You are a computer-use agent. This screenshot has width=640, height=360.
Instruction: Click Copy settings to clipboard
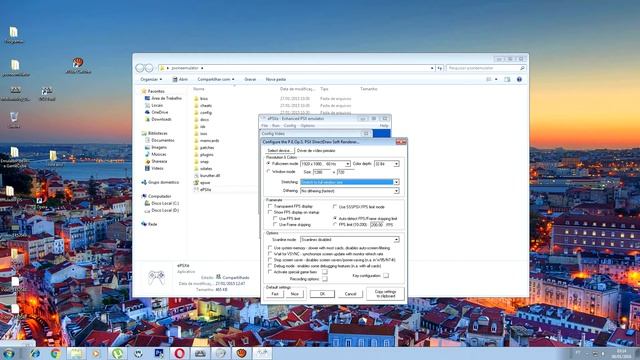click(x=385, y=293)
